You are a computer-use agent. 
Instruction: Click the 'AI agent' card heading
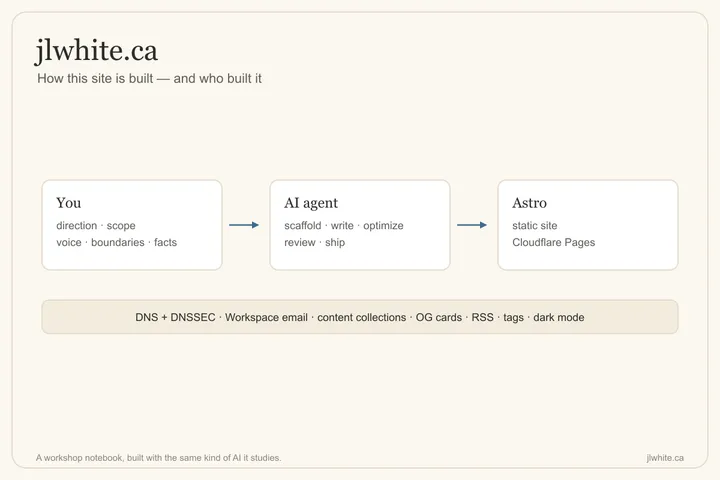311,203
